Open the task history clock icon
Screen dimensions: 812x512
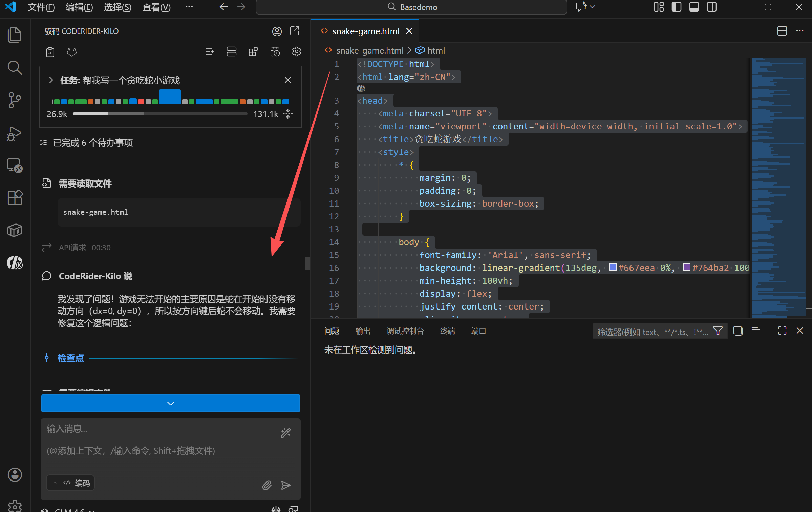click(x=275, y=51)
